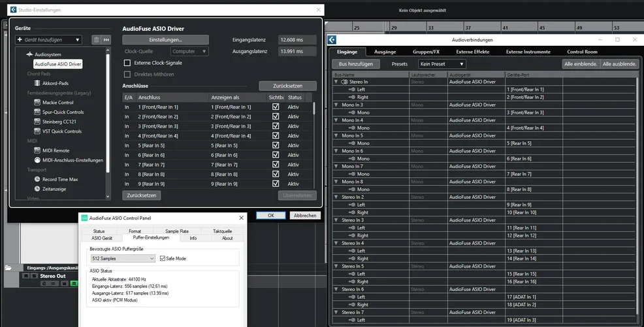This screenshot has width=644, height=327.
Task: Switch to the Ausgänge tab
Action: click(x=385, y=52)
